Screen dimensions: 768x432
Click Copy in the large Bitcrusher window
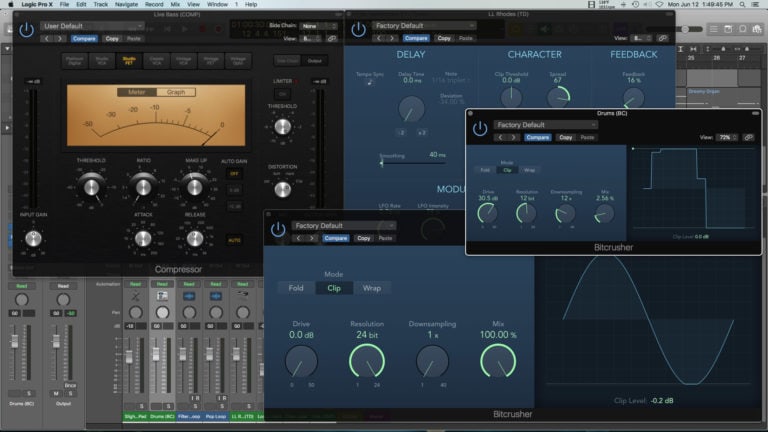(x=363, y=239)
